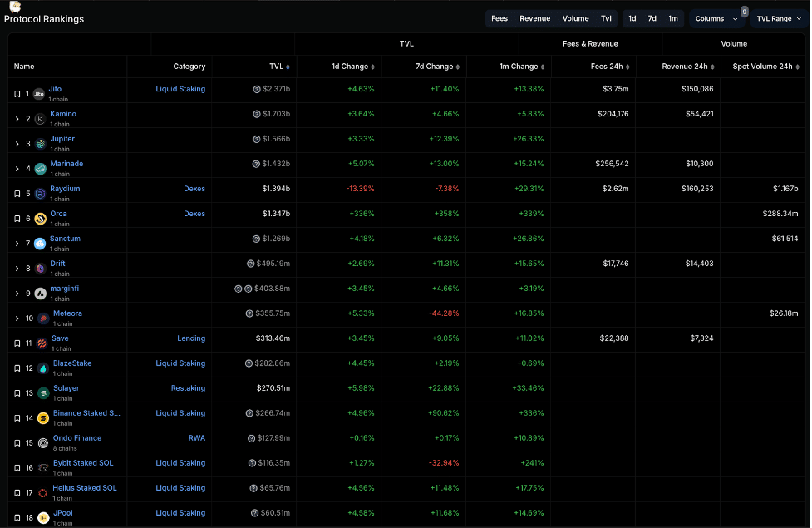
Task: Switch to the Tvl tab
Action: pyautogui.click(x=606, y=18)
